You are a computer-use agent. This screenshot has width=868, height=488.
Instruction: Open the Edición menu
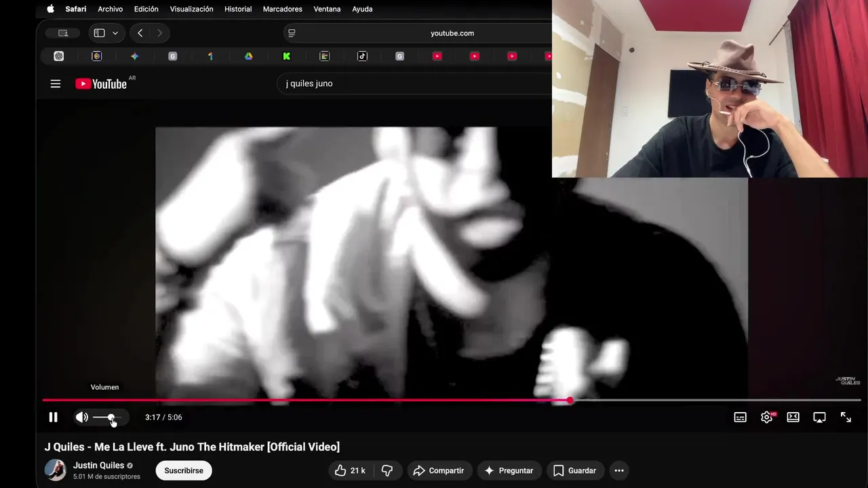click(146, 9)
